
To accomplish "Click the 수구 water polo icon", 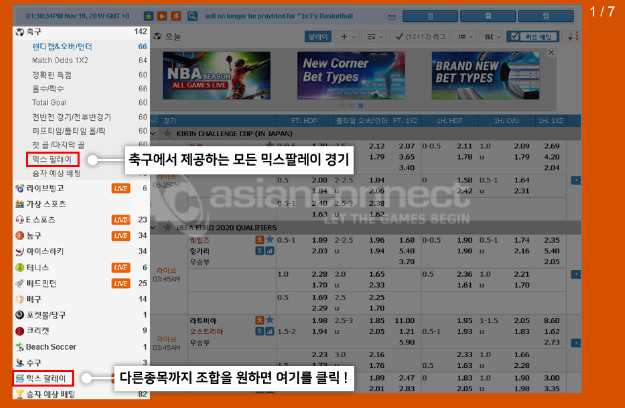I will (20, 363).
